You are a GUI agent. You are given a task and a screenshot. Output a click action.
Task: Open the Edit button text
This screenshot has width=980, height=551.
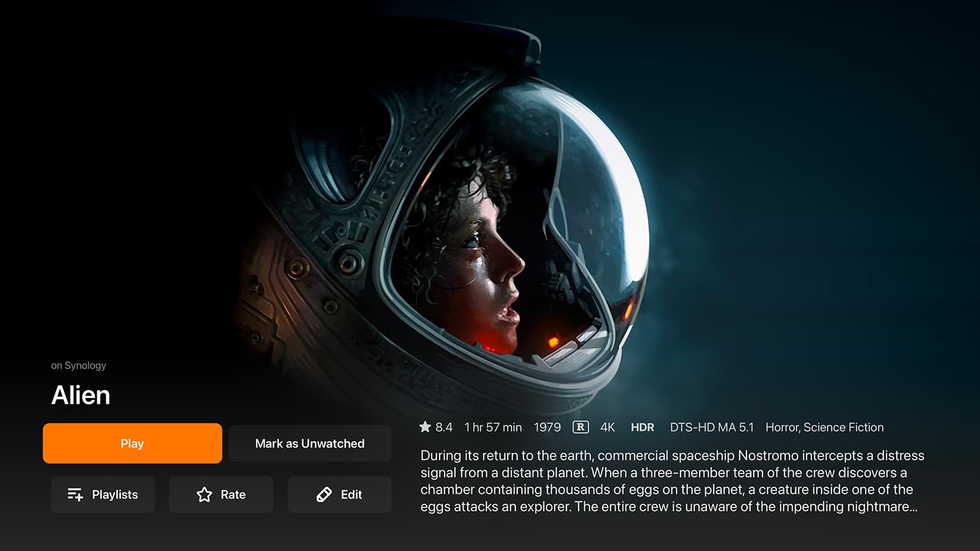click(351, 494)
